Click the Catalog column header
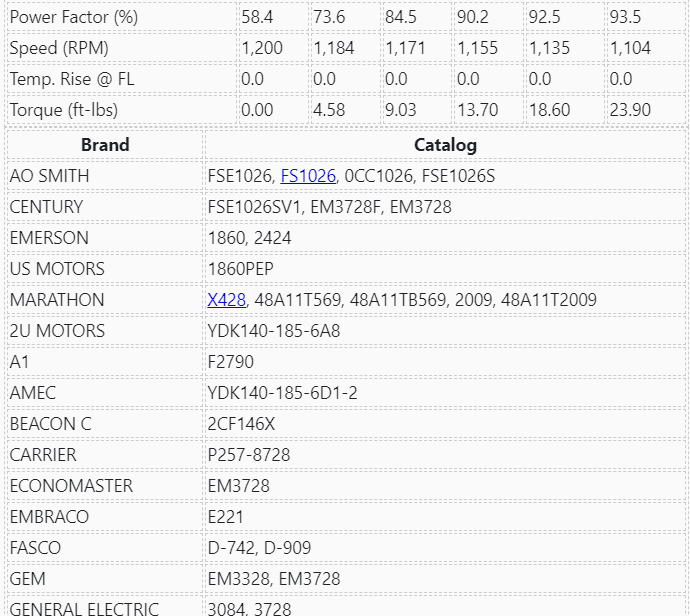690x616 pixels. click(445, 145)
